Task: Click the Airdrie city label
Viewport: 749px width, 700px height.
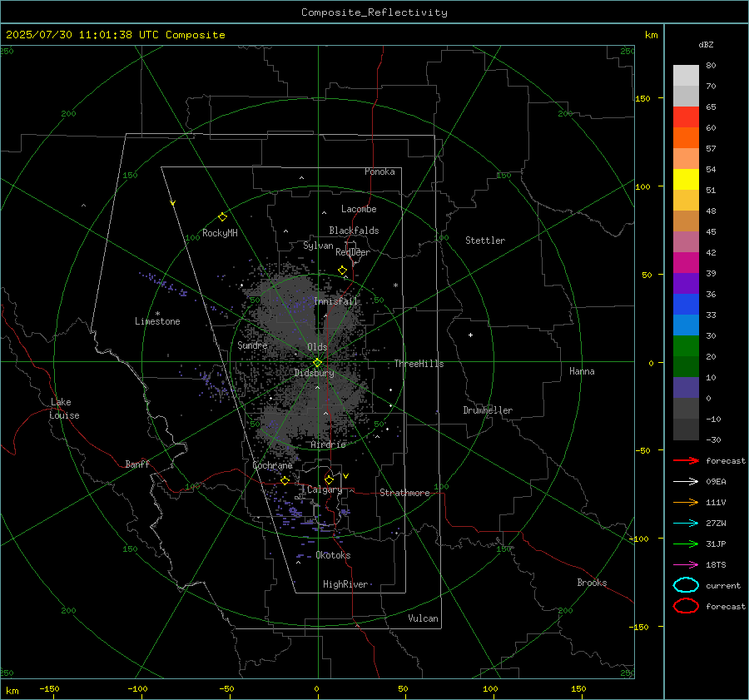Action: (328, 444)
